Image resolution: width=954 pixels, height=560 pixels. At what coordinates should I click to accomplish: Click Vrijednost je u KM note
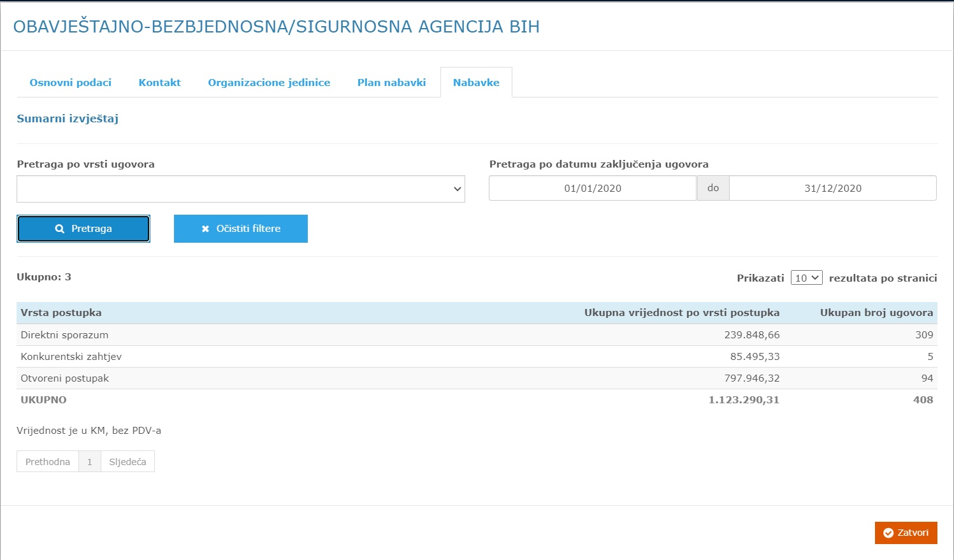pyautogui.click(x=89, y=431)
